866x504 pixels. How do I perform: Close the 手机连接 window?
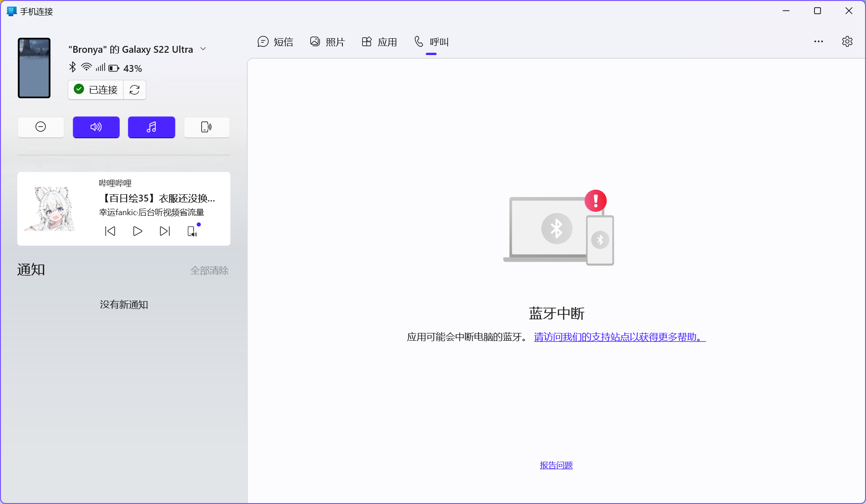click(849, 11)
